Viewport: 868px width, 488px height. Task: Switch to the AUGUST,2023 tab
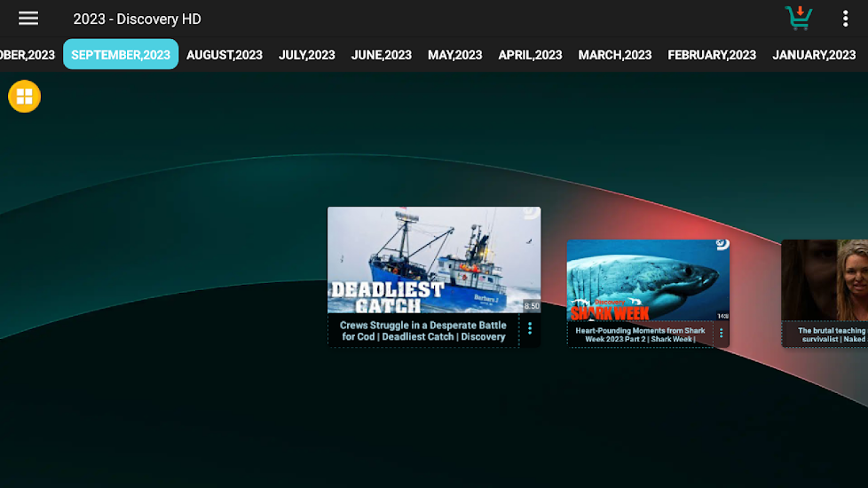(225, 54)
